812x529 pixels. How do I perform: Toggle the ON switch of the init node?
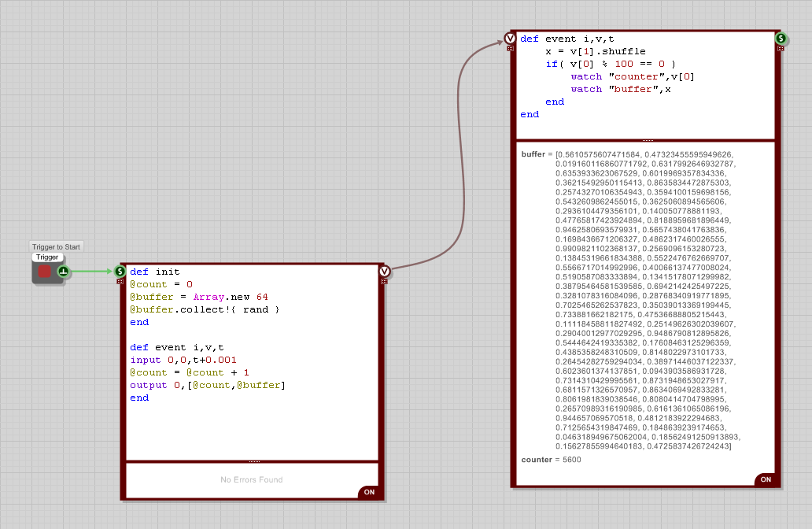tap(368, 493)
